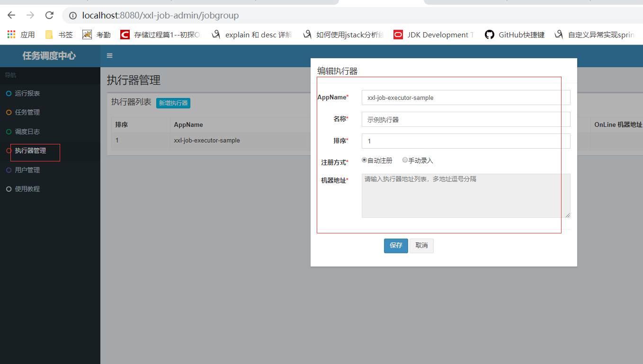The image size is (643, 364).
Task: Click the address bar URL
Action: click(x=161, y=16)
